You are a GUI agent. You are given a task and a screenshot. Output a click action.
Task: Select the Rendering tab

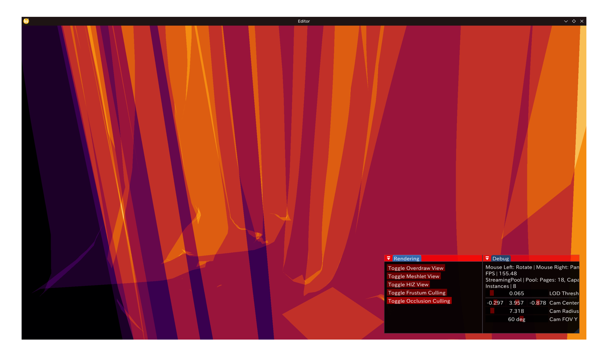[x=406, y=258]
